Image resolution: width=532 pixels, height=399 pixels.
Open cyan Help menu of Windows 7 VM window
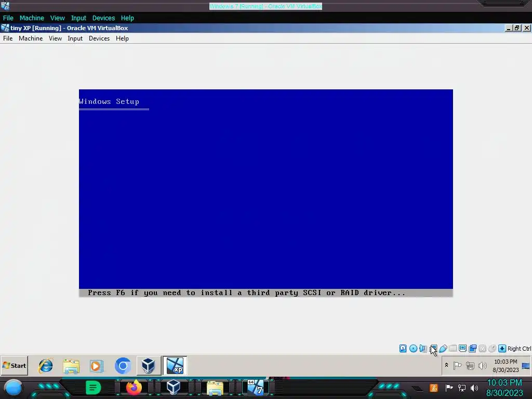click(x=127, y=18)
